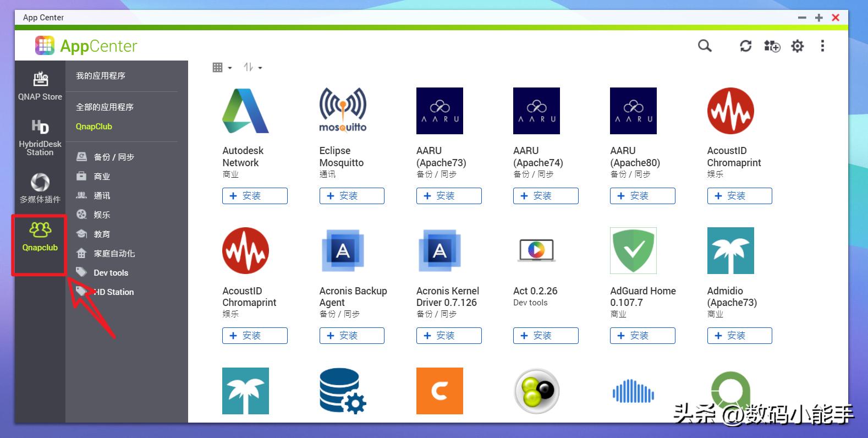Open the Admidio (Apache73) app title
Image resolution: width=868 pixels, height=438 pixels.
tap(732, 297)
